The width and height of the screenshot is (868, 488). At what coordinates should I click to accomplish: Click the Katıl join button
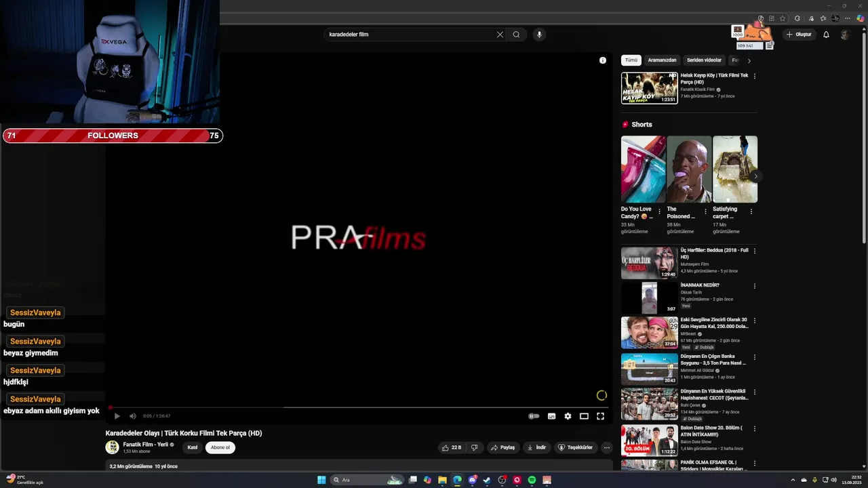[x=193, y=447]
